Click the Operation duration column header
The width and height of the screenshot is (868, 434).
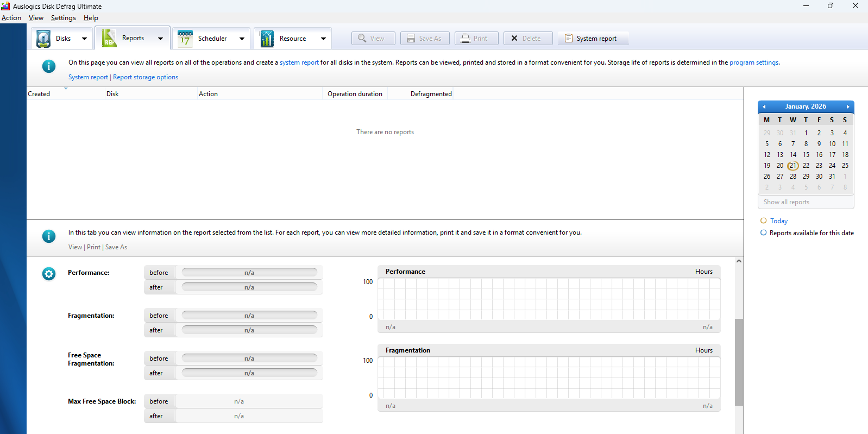coord(355,94)
